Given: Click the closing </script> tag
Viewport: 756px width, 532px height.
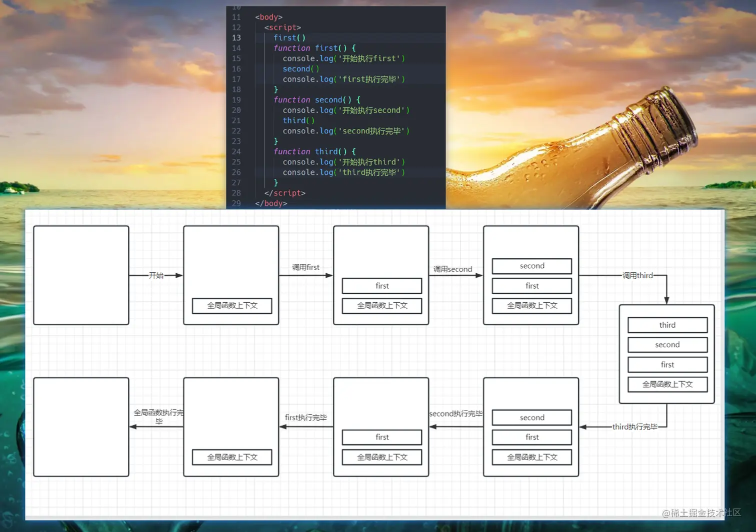Looking at the screenshot, I should (284, 193).
